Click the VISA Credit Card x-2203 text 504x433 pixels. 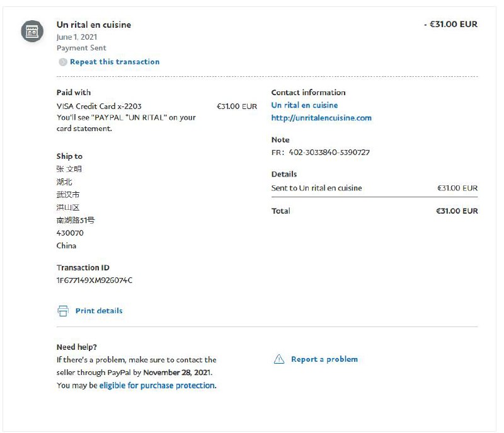[x=99, y=107]
